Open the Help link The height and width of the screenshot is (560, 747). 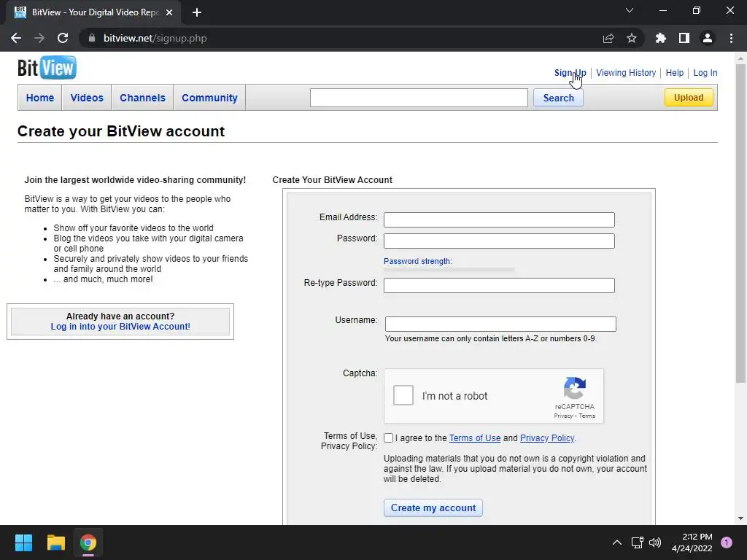tap(675, 73)
